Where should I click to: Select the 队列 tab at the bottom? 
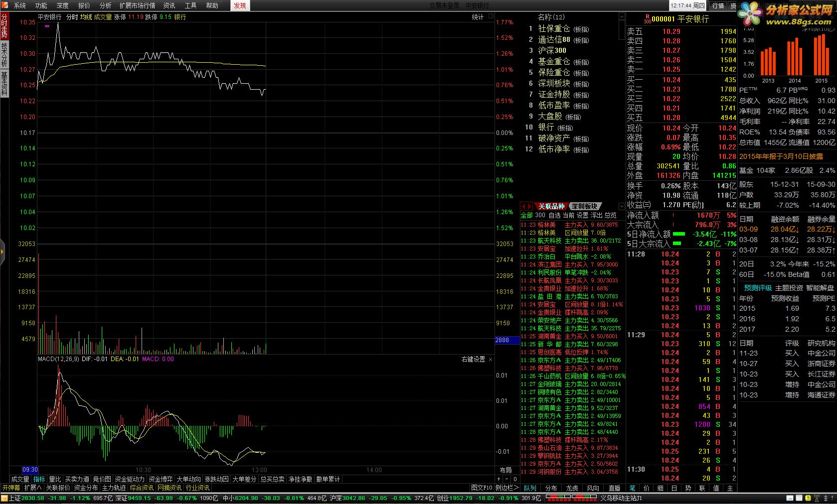pyautogui.click(x=529, y=489)
